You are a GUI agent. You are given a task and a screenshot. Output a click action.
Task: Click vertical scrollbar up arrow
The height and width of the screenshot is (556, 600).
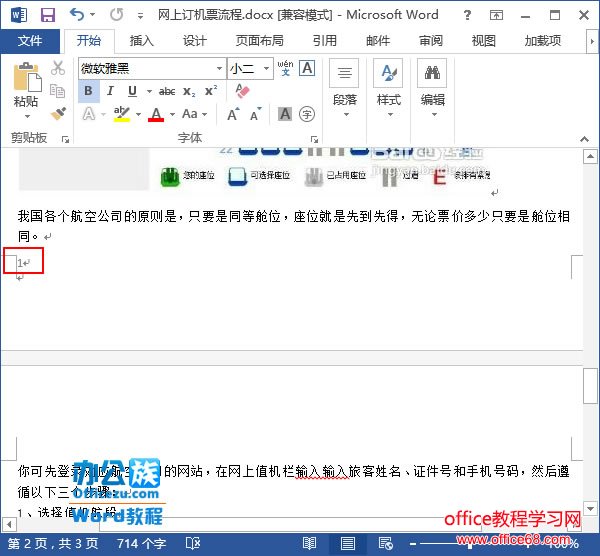click(590, 157)
